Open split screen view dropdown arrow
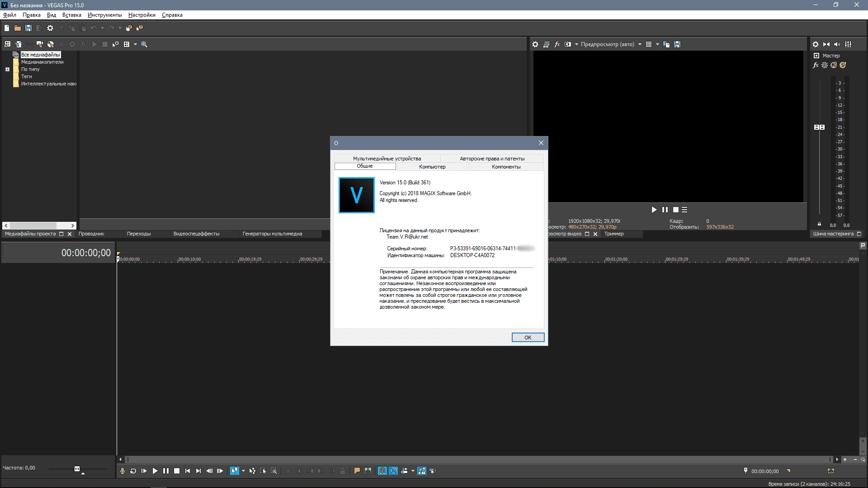 click(576, 44)
